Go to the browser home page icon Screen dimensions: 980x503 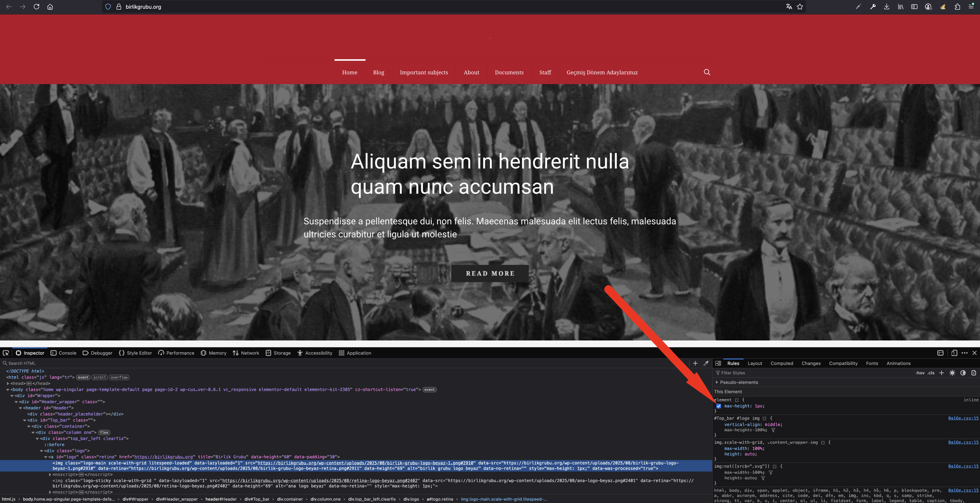pos(50,7)
